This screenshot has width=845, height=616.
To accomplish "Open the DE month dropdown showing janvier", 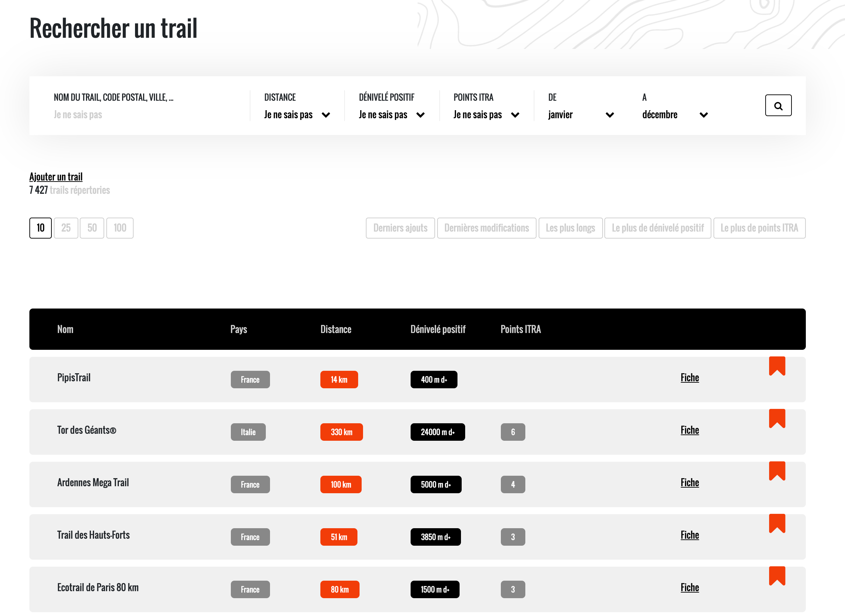I will click(581, 114).
